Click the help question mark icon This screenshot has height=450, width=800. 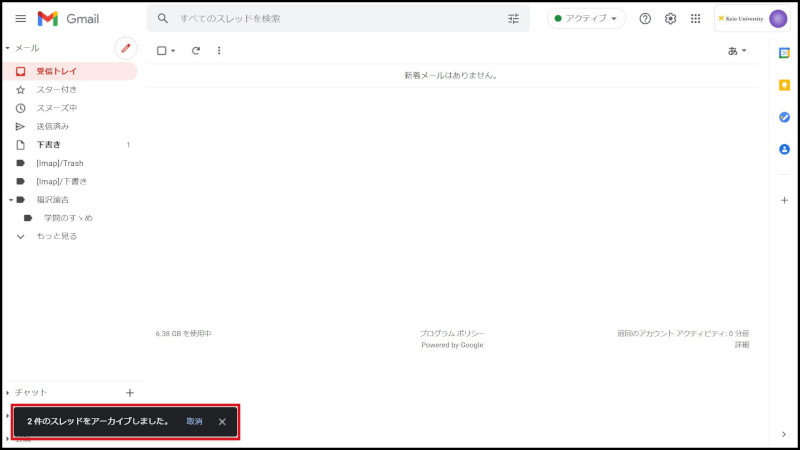tap(645, 19)
